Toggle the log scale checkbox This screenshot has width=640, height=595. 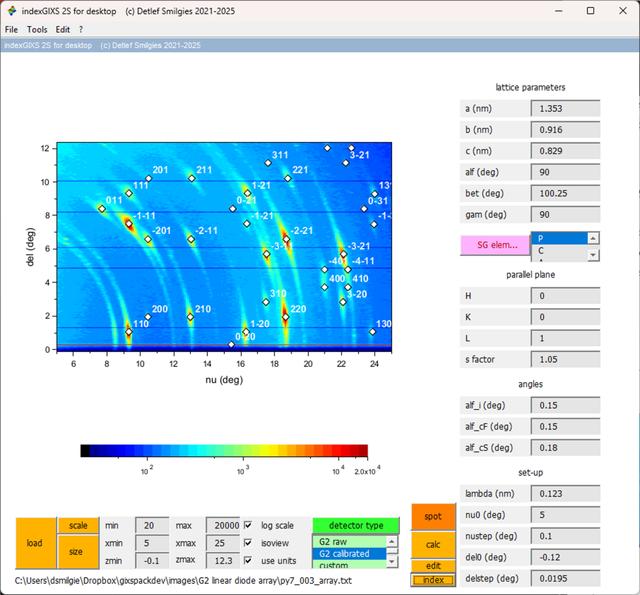click(248, 525)
